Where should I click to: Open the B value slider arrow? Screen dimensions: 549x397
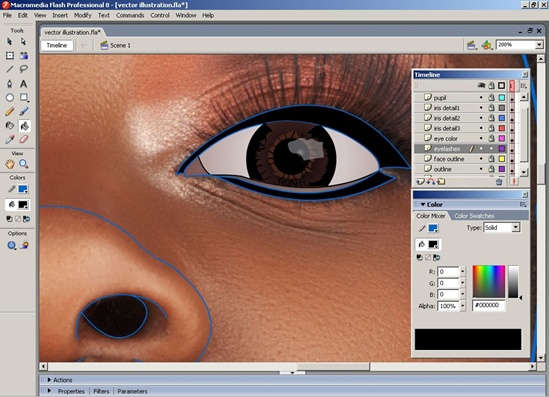pyautogui.click(x=463, y=294)
